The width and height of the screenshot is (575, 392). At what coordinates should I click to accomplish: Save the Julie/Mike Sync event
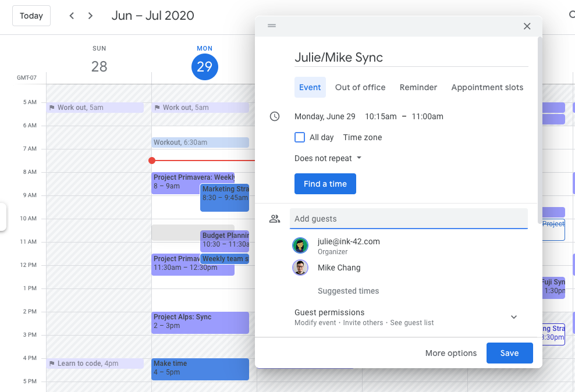coord(509,353)
